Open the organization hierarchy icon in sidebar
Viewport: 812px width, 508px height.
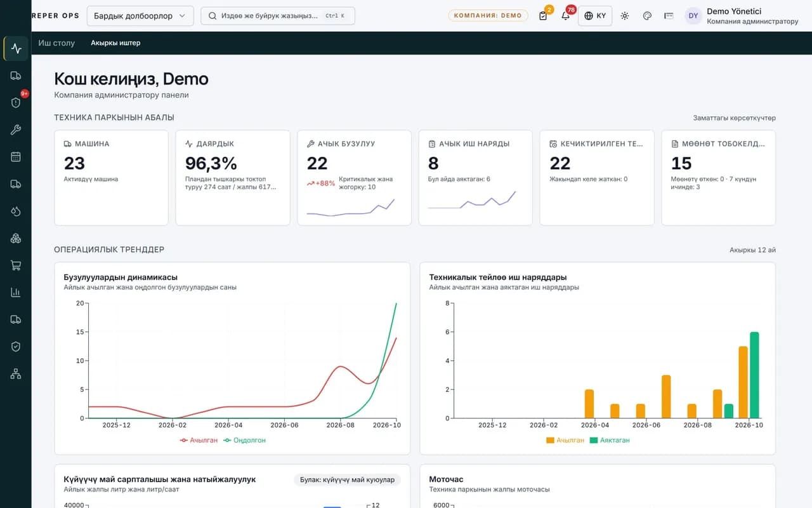tap(16, 373)
